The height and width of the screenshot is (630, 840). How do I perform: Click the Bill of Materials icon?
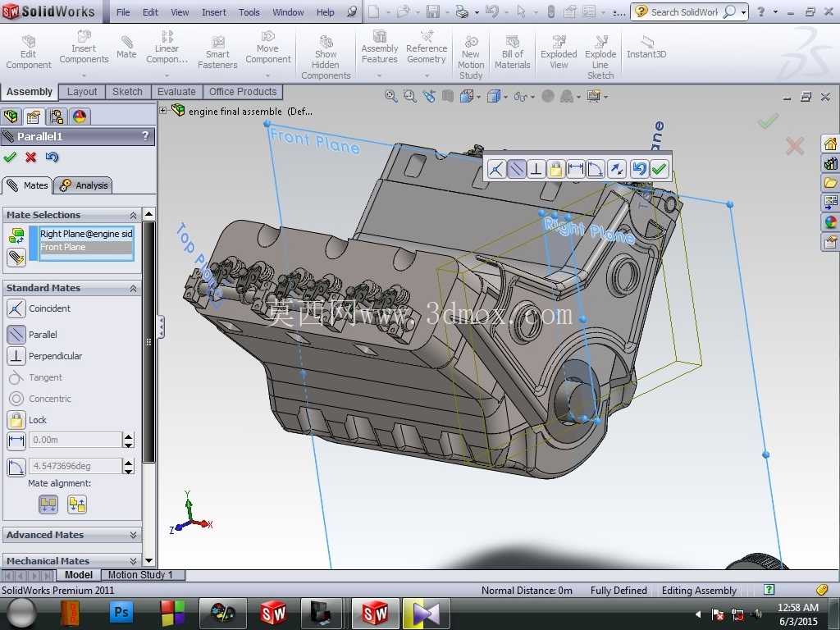(512, 52)
